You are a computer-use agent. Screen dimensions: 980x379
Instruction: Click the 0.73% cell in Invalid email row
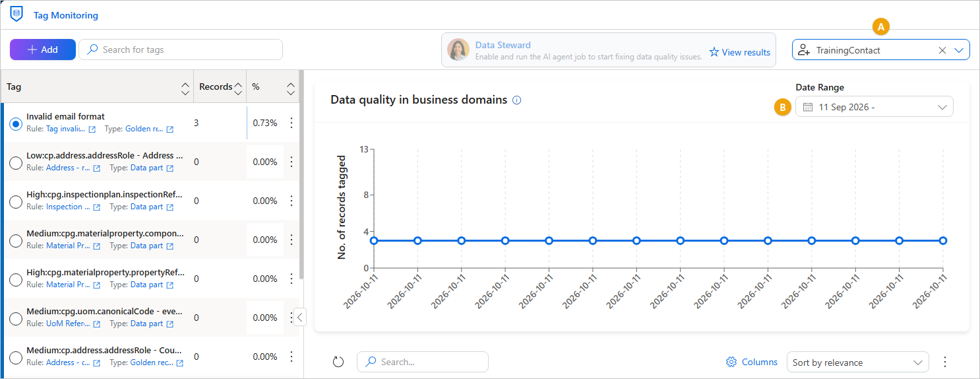pos(265,123)
